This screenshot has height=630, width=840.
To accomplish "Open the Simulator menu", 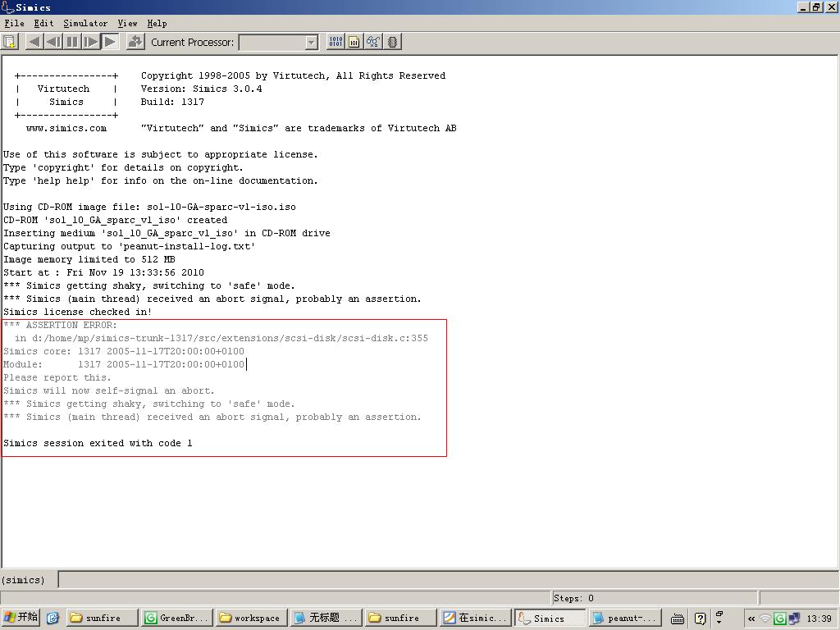I will click(x=85, y=24).
